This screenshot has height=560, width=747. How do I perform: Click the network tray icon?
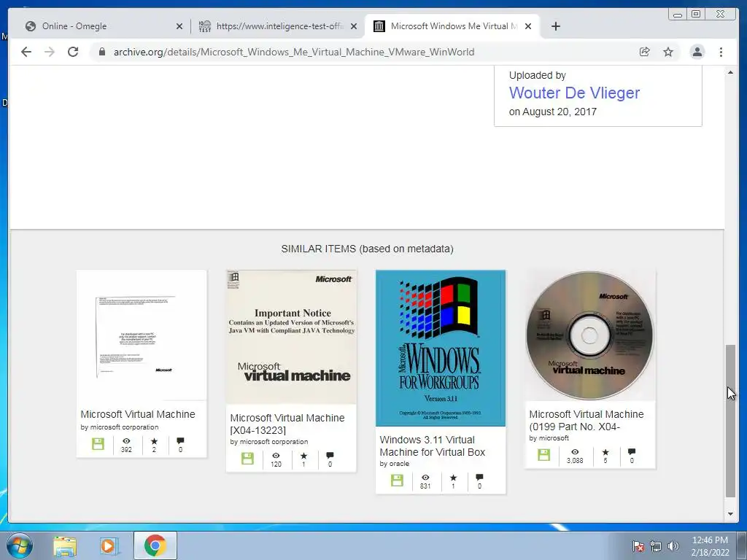click(656, 546)
